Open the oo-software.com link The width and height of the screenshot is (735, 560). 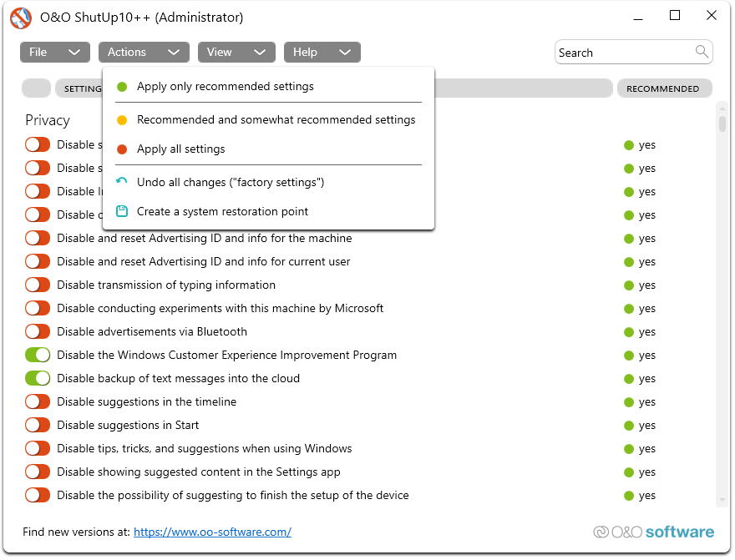point(213,532)
